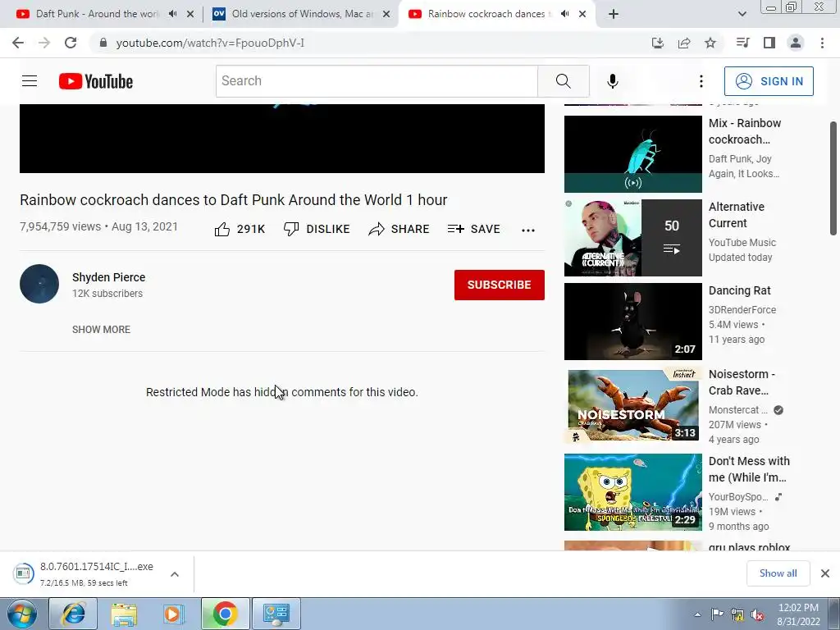Click the SIGN IN button
Image resolution: width=840 pixels, height=630 pixels.
point(769,81)
